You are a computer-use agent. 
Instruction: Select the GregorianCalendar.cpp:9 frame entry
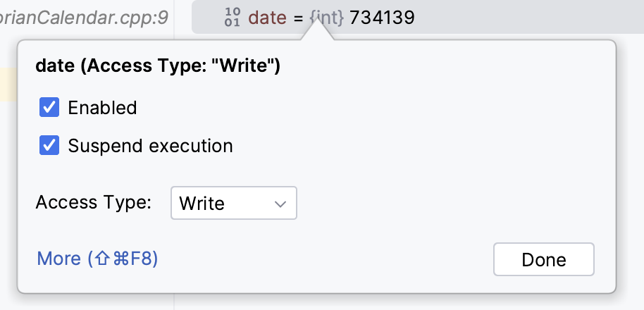pos(85,18)
